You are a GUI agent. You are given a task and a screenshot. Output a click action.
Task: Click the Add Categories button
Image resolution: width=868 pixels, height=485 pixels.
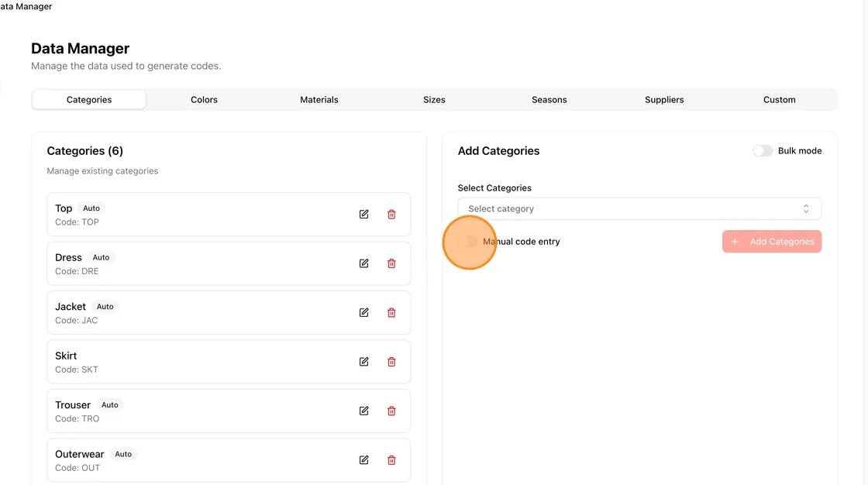[772, 242]
